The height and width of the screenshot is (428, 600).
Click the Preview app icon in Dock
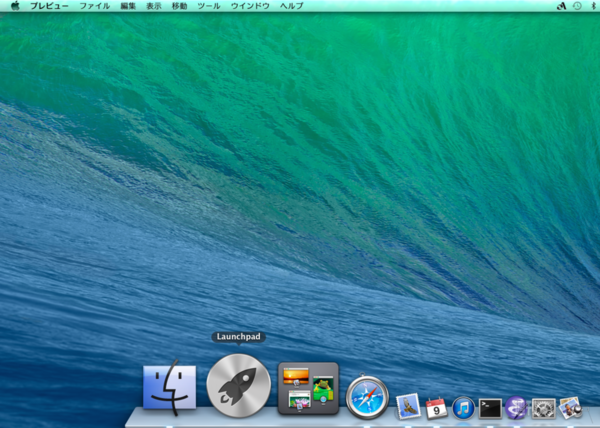pyautogui.click(x=571, y=408)
